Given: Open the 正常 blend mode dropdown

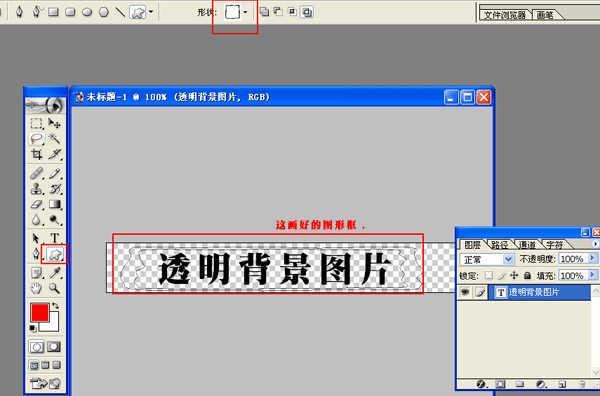Looking at the screenshot, I should 486,260.
